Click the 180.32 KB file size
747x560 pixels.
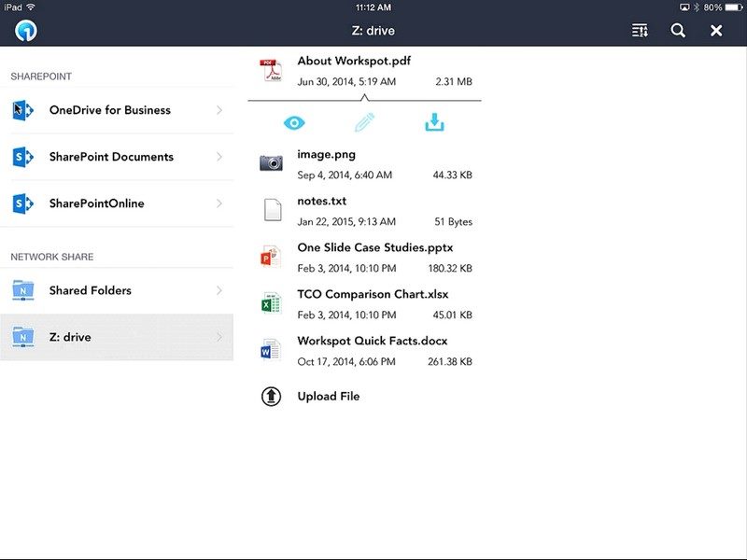pos(450,269)
